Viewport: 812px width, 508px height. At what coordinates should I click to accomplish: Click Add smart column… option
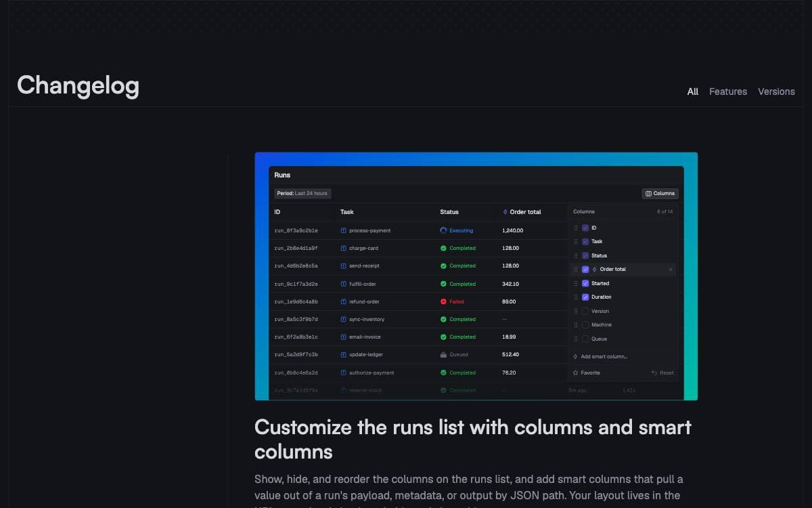tap(600, 356)
